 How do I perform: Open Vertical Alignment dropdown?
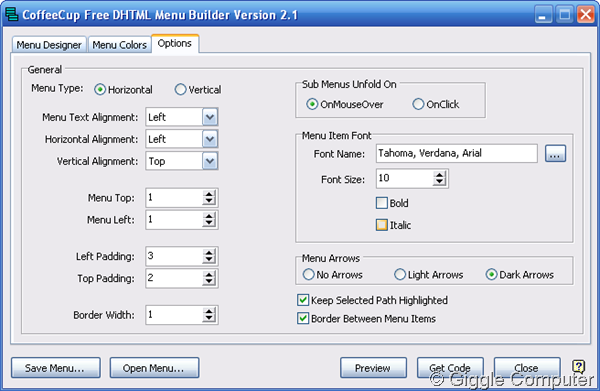point(210,161)
